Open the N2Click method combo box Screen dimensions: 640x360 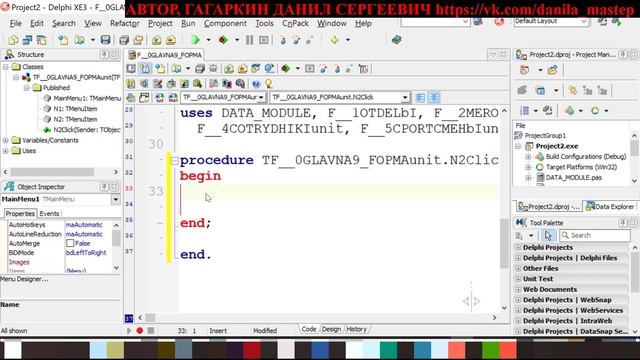pos(405,97)
